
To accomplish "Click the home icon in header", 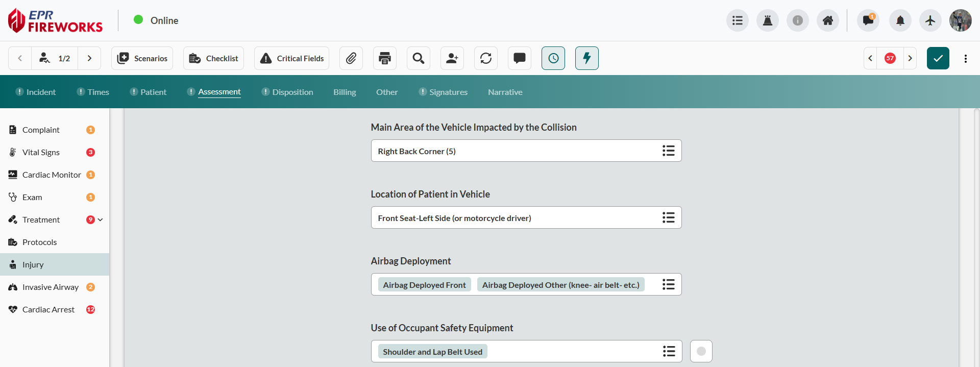I will tap(828, 20).
